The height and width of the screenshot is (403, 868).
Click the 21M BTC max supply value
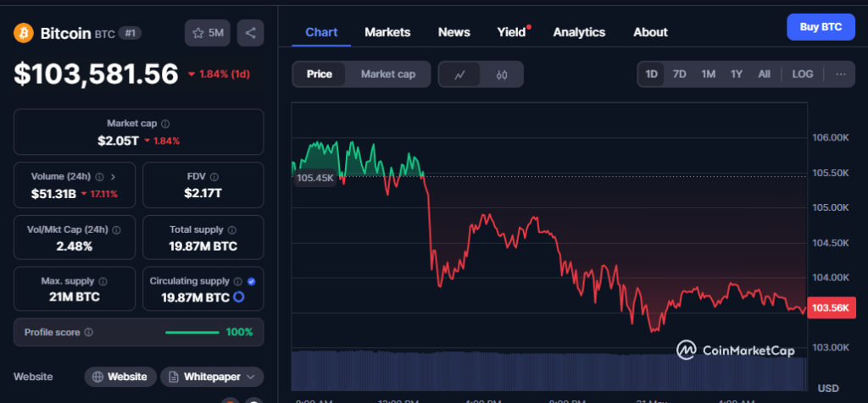[75, 297]
